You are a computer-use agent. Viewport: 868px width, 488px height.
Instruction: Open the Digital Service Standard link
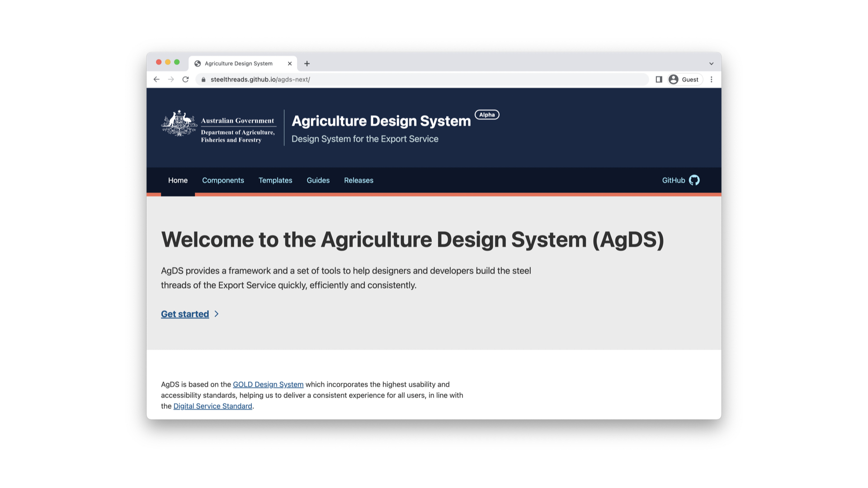tap(212, 406)
